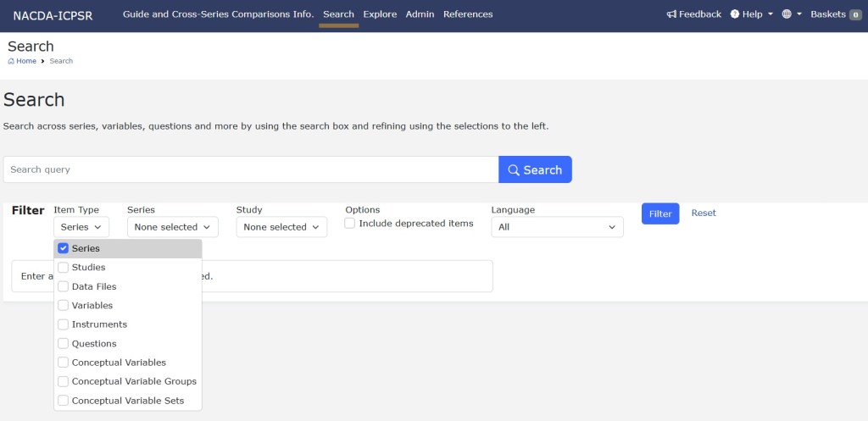This screenshot has width=868, height=421.
Task: Check the Variables item type option
Action: coord(64,305)
